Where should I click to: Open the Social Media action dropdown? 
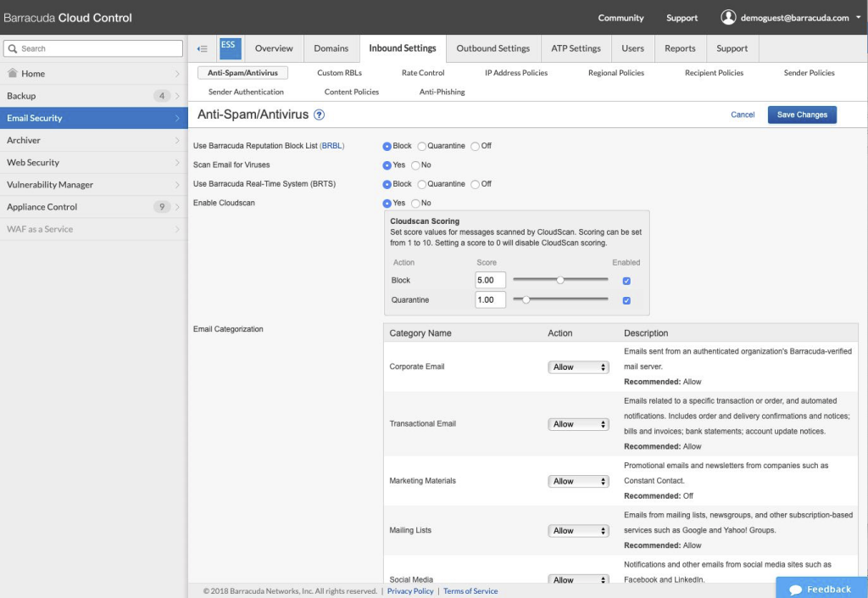coord(578,579)
